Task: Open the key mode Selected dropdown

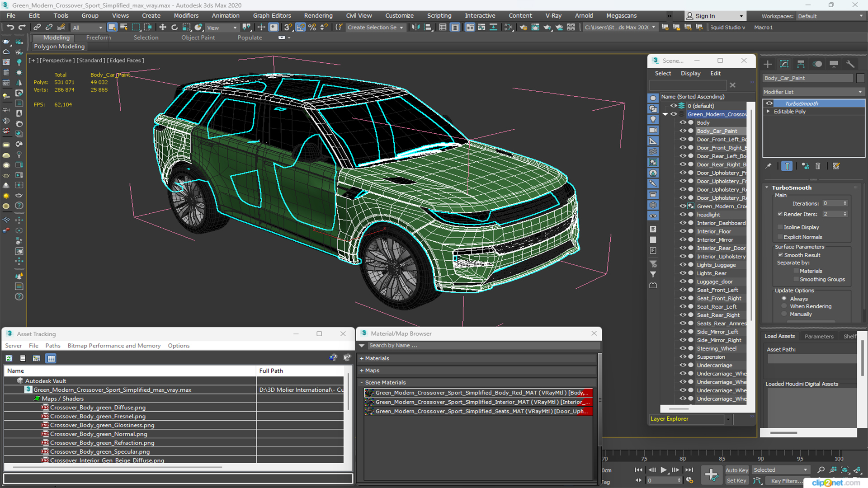Action: [x=780, y=470]
